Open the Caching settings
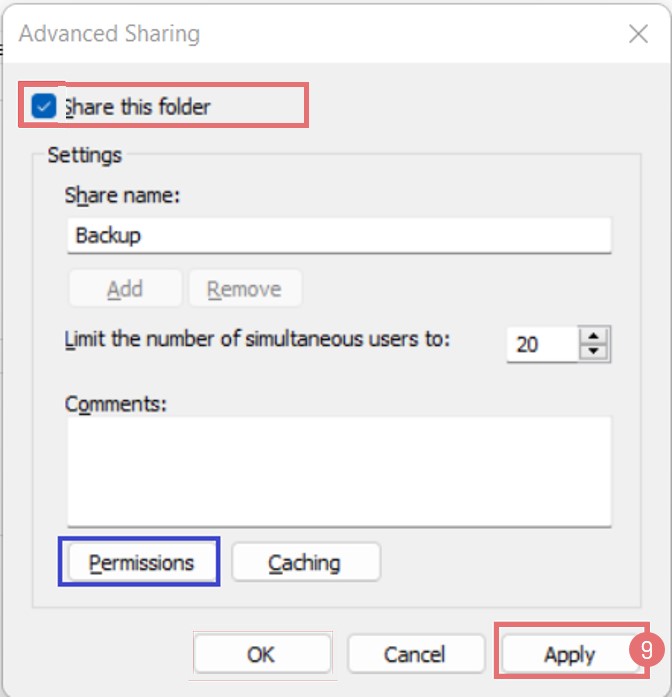The width and height of the screenshot is (672, 697). click(305, 563)
